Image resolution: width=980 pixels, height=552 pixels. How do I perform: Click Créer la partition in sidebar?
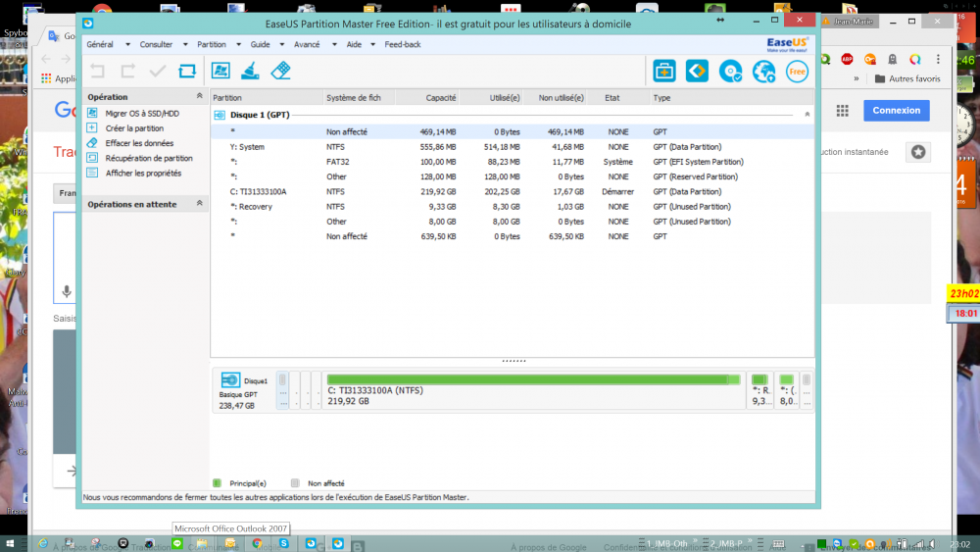click(134, 128)
